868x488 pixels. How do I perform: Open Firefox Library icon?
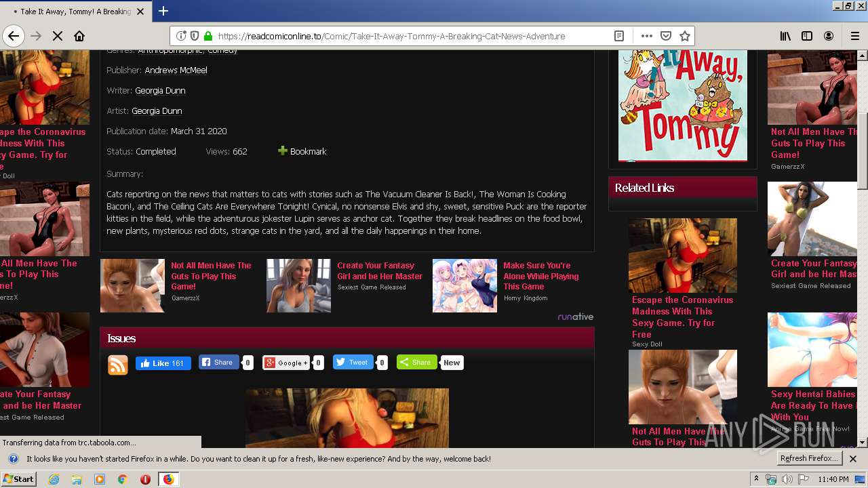(x=785, y=36)
